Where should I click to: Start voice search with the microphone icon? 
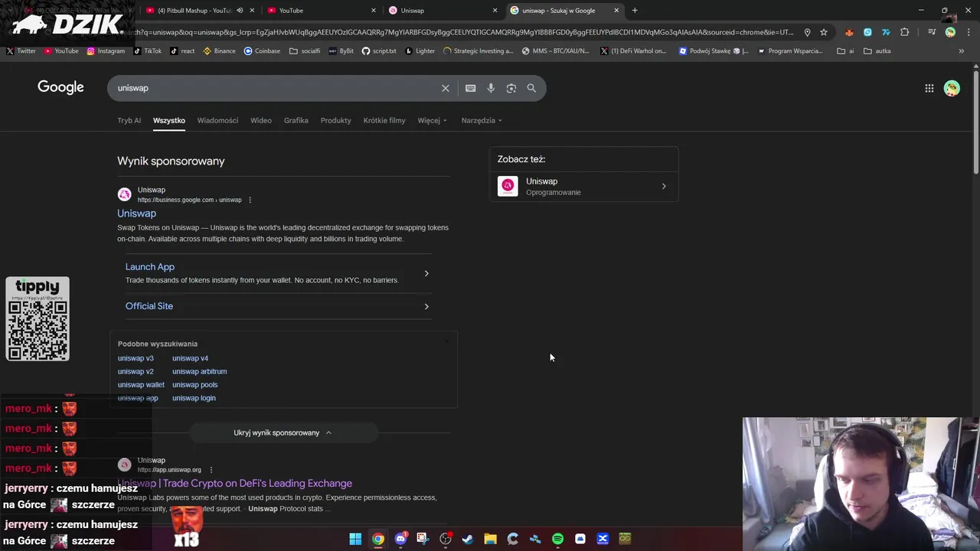point(491,88)
